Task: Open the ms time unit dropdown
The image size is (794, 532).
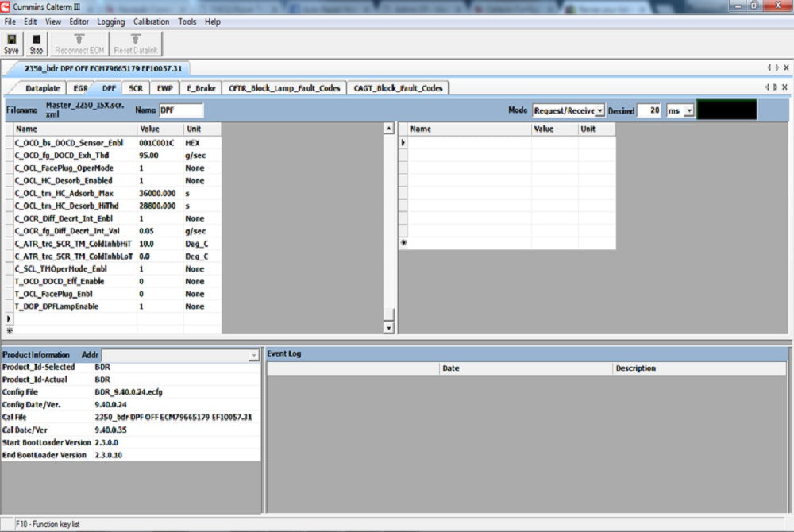Action: coord(689,111)
